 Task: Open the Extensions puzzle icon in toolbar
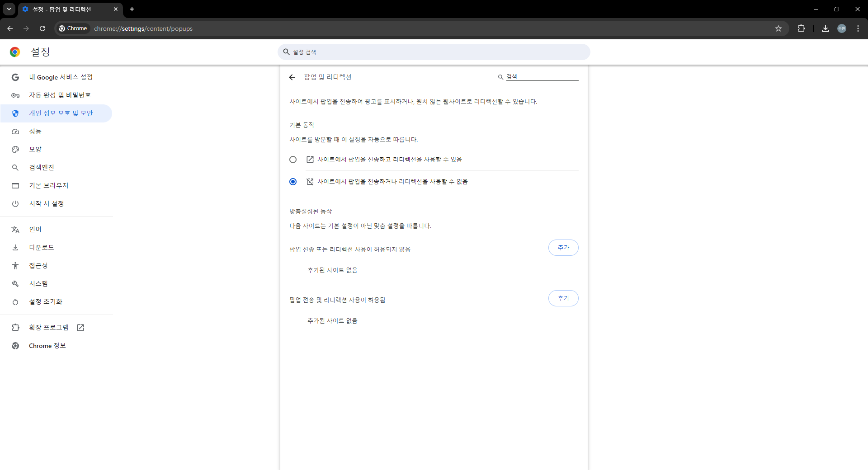pyautogui.click(x=801, y=28)
